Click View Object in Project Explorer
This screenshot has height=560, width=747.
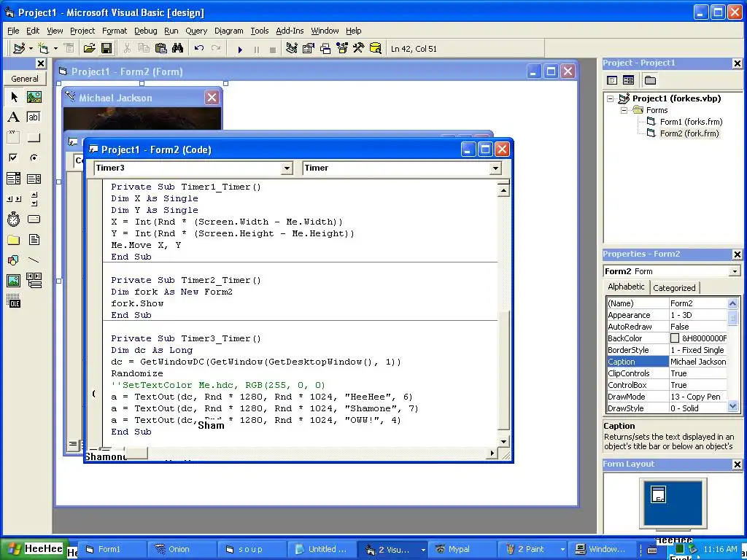click(x=628, y=80)
